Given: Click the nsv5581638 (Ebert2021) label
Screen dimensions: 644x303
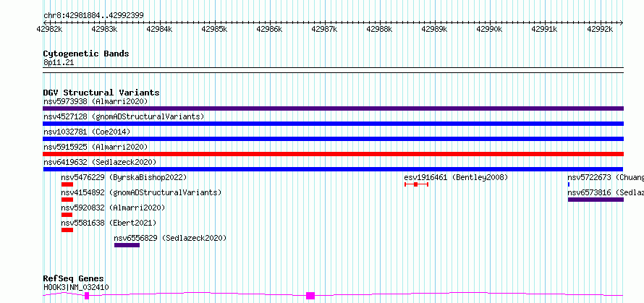Looking at the screenshot, I should tap(109, 223).
